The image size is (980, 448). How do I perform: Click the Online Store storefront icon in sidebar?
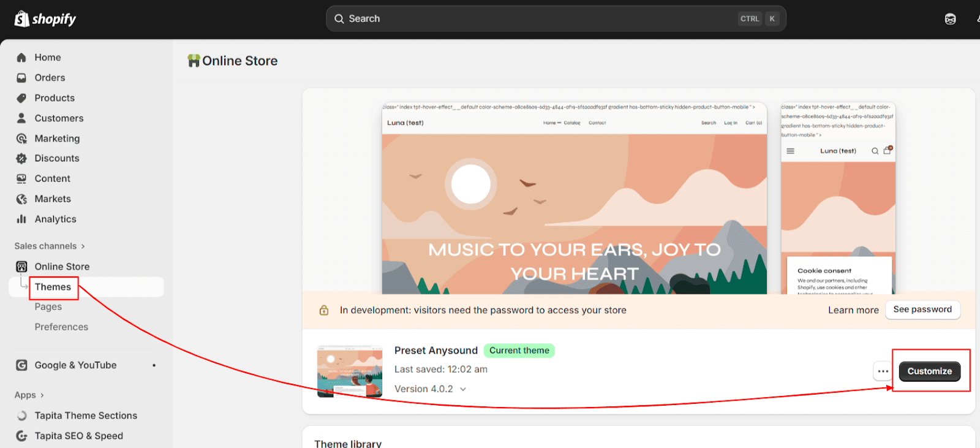tap(21, 267)
